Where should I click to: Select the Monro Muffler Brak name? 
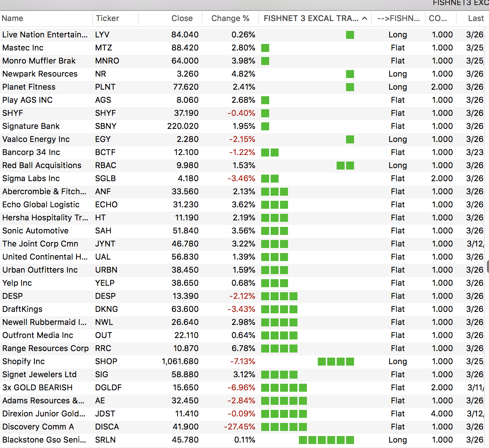pyautogui.click(x=39, y=61)
